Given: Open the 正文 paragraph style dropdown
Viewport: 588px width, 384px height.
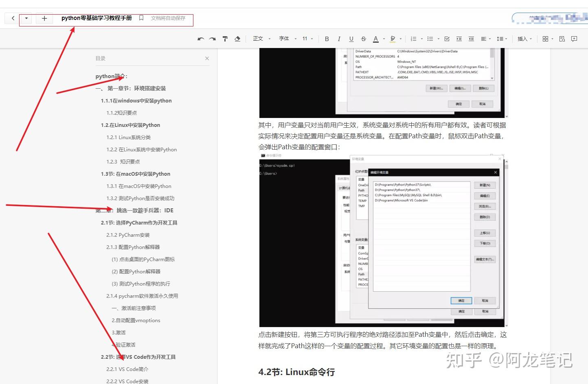Looking at the screenshot, I should tap(261, 39).
